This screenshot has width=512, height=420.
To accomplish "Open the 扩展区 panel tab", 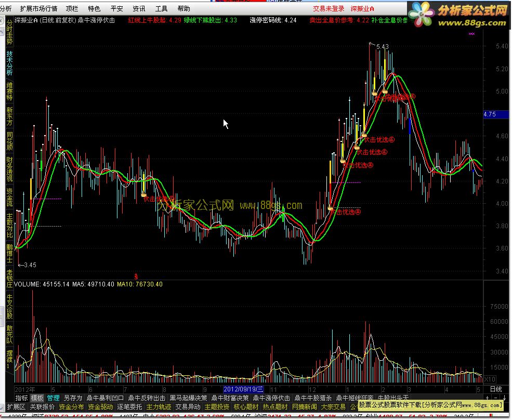I will tap(16, 407).
